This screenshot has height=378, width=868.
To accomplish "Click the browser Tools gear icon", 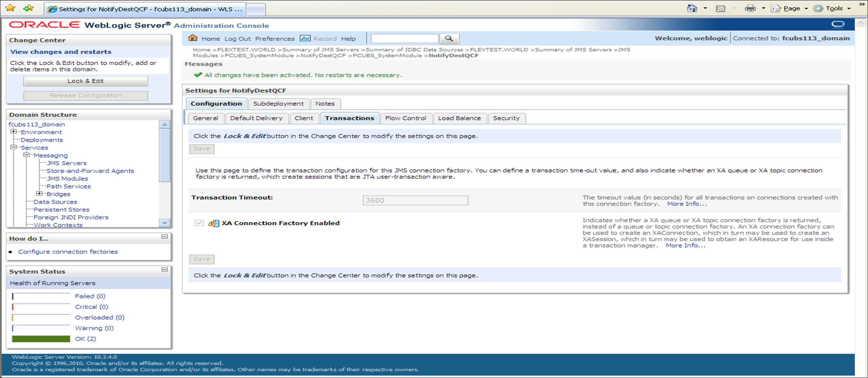I will pyautogui.click(x=818, y=8).
